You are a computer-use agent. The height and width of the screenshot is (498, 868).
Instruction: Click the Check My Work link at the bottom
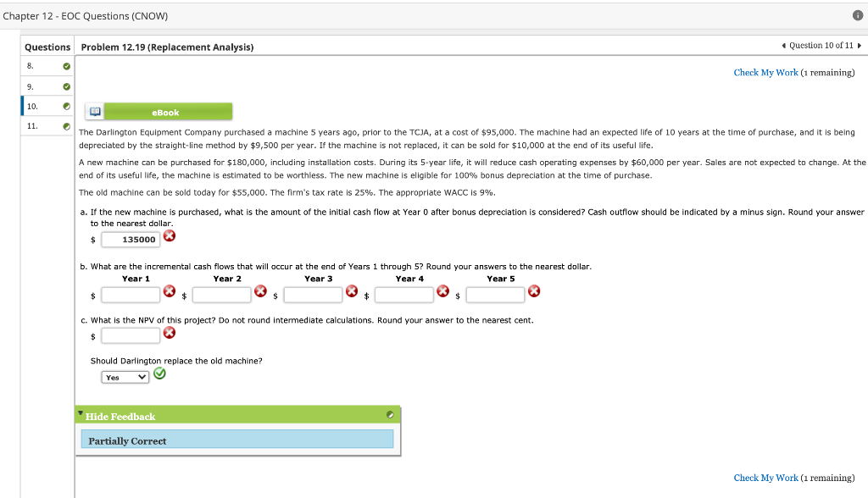[765, 478]
